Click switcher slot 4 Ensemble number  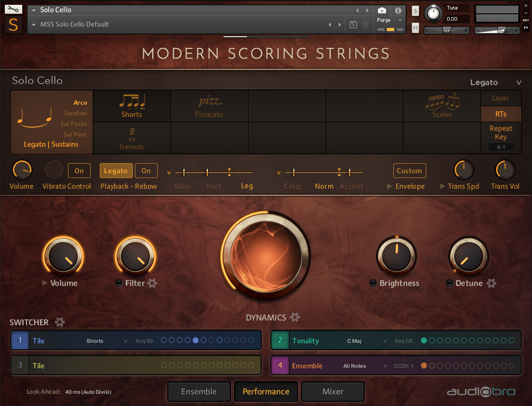[280, 365]
